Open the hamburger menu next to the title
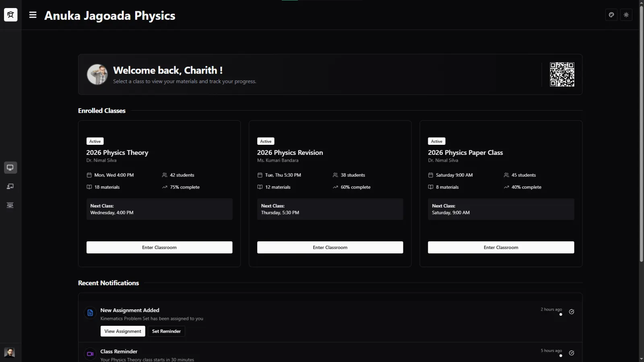Screen dimensions: 644x362 pos(33,15)
